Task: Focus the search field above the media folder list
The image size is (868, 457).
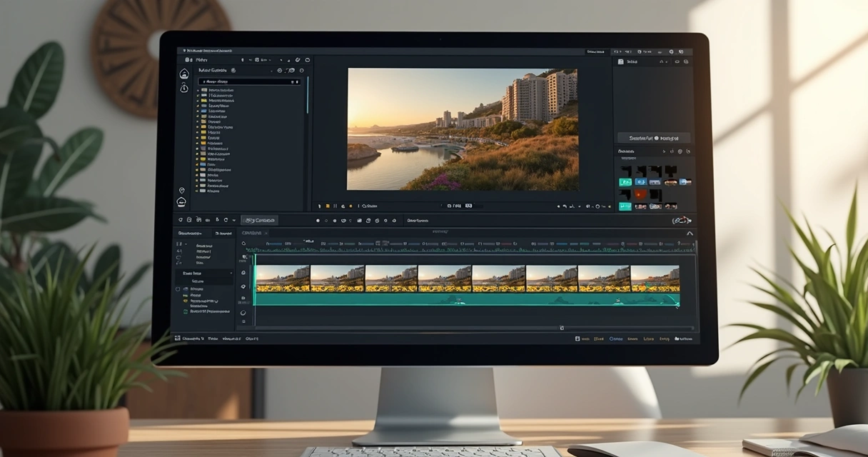Action: pyautogui.click(x=250, y=82)
